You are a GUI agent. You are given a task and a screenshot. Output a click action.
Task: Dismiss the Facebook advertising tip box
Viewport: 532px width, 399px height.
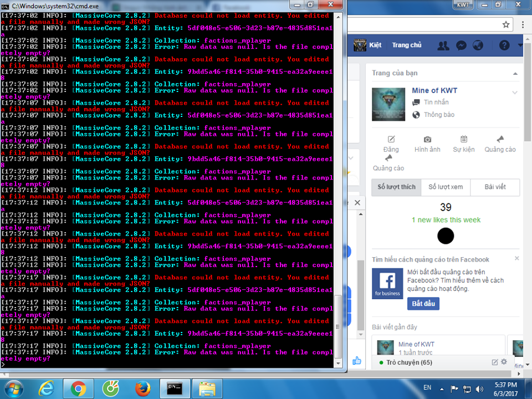[x=516, y=259]
